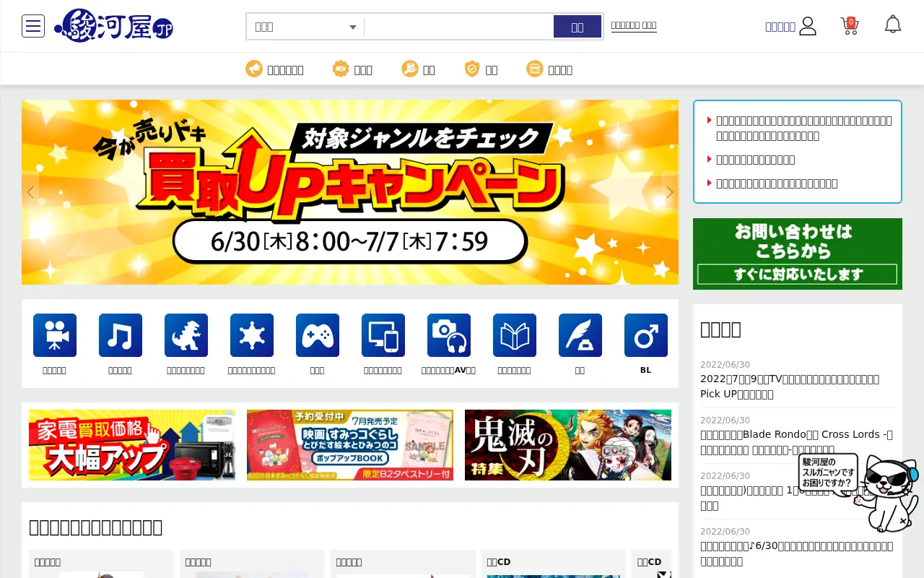This screenshot has height=578, width=924.
Task: Open the 家電買取価格 大幅アップ banner
Action: (132, 445)
